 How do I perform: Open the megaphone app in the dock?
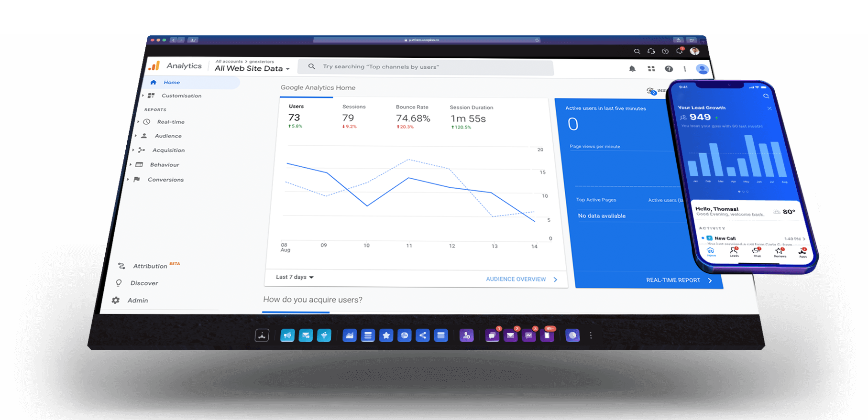pos(287,336)
